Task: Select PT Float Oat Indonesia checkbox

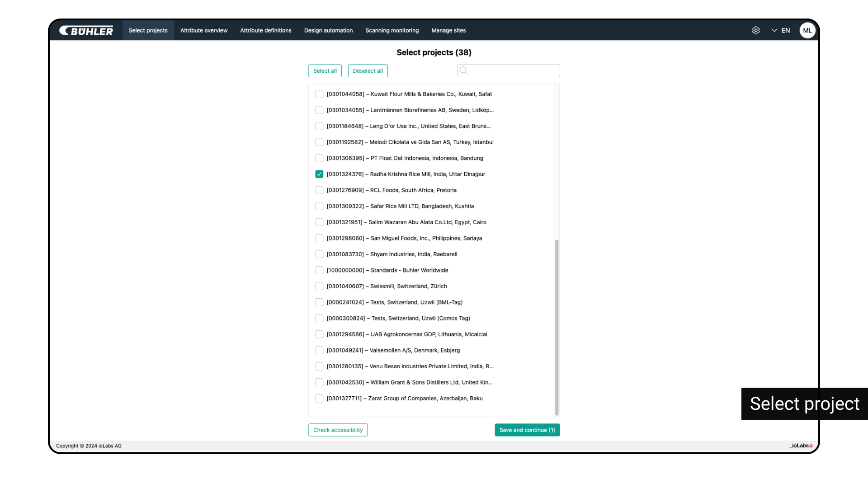Action: tap(319, 158)
